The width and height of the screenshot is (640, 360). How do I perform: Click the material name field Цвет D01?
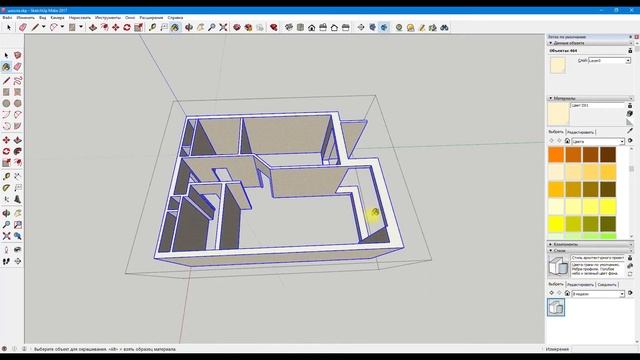[598, 106]
